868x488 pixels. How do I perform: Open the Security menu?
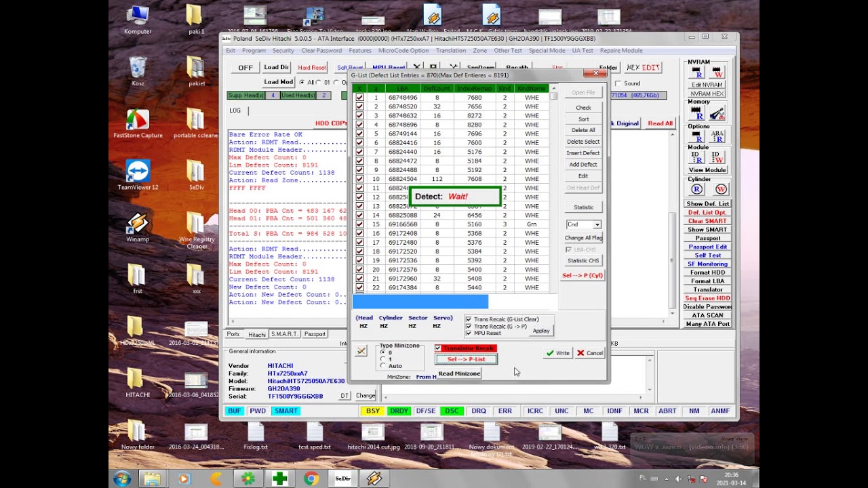pos(283,51)
